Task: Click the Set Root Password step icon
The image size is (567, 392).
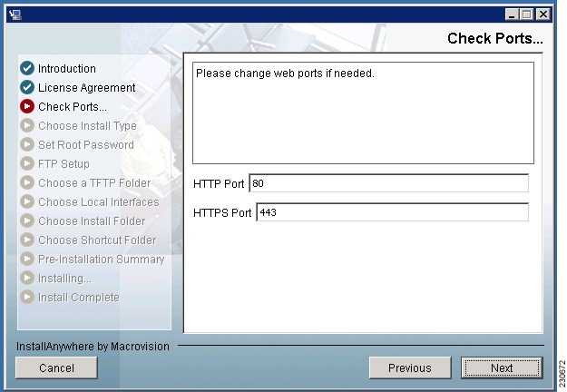Action: (27, 144)
